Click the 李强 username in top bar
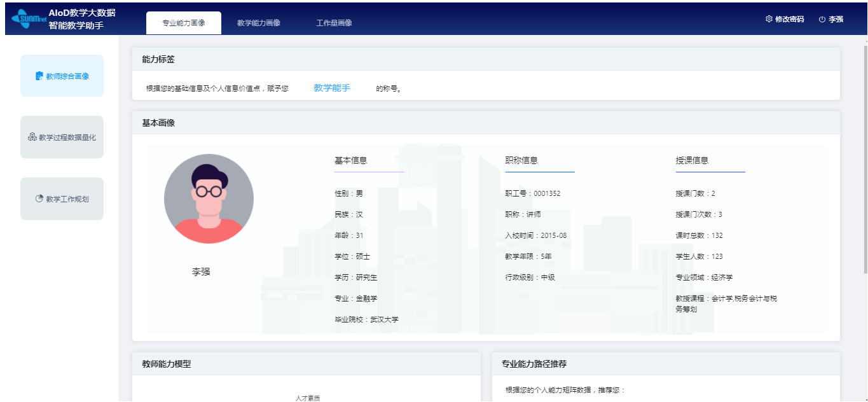868x402 pixels. tap(836, 20)
